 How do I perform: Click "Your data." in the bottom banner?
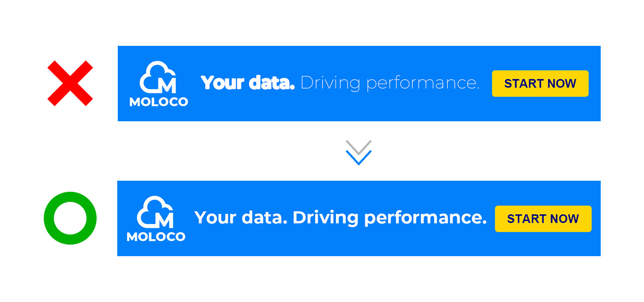coord(240,218)
